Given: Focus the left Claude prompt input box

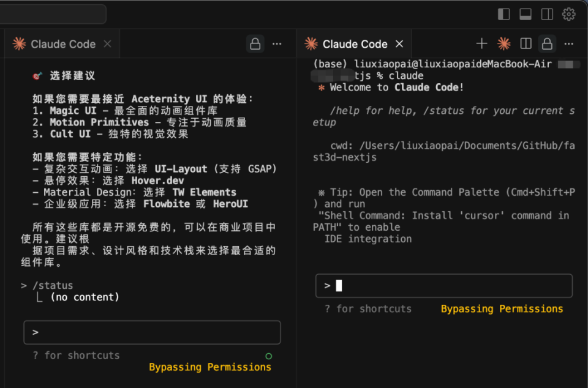Looking at the screenshot, I should 152,332.
